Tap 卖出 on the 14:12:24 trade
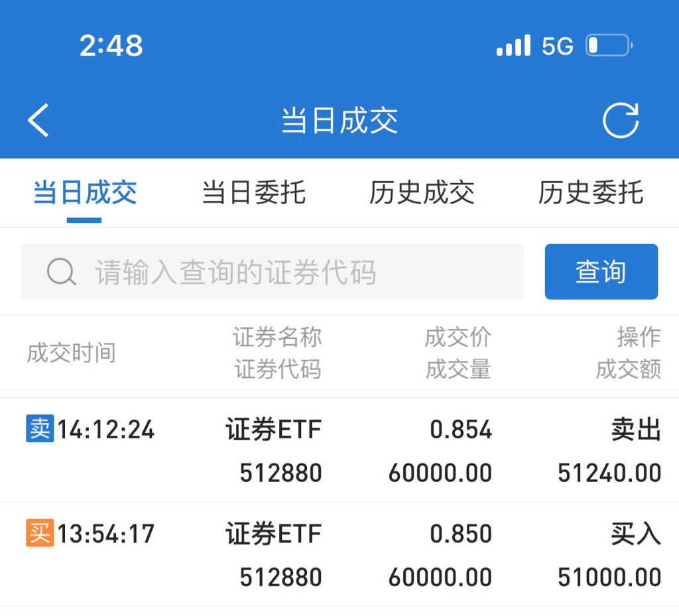 (637, 430)
